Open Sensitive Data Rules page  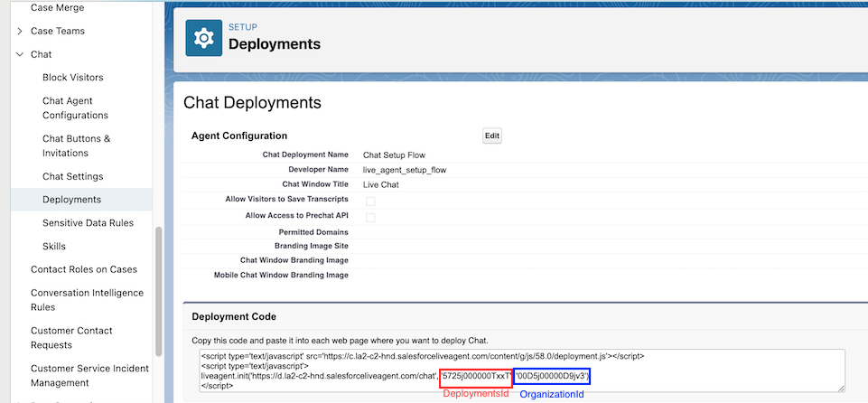tap(88, 223)
